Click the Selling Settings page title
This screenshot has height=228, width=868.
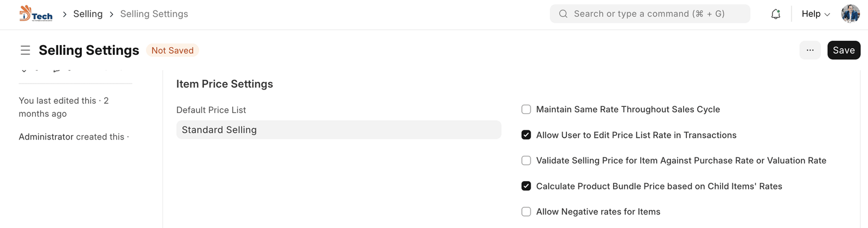tap(89, 50)
